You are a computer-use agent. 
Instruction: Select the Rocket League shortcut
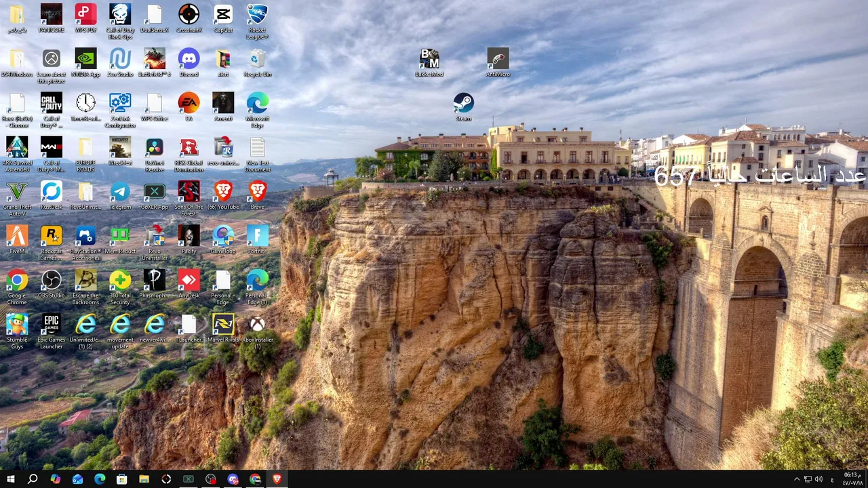[x=257, y=22]
